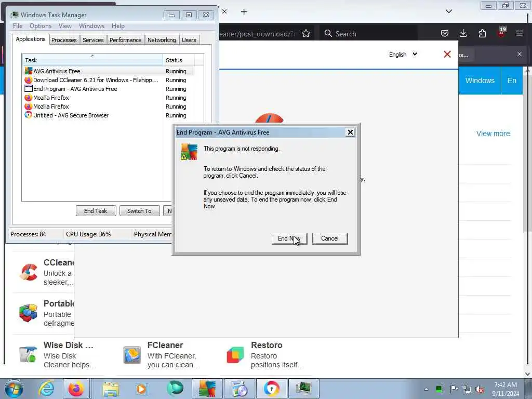Click End Now in the End Program dialog
The image size is (532, 399).
(x=289, y=238)
